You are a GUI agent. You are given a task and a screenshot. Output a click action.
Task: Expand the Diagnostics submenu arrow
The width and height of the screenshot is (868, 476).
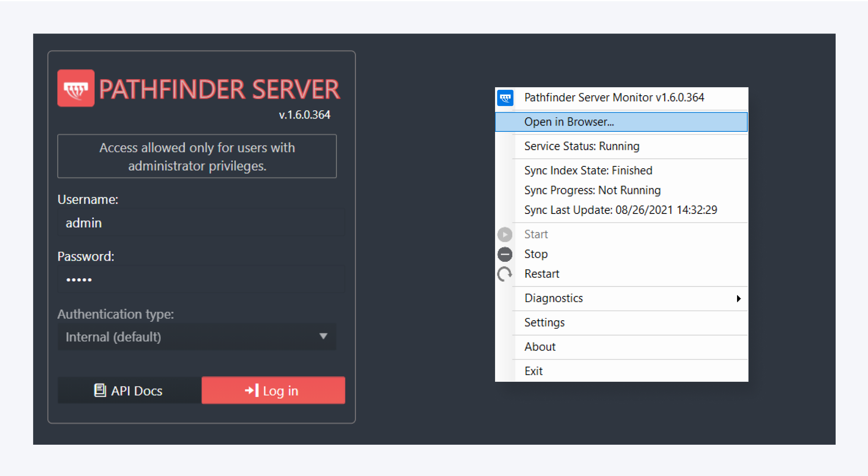[x=739, y=299]
